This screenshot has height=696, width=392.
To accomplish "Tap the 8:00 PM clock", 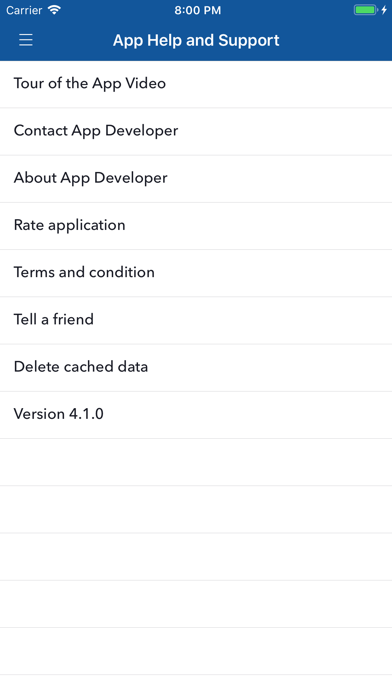I will [x=198, y=10].
